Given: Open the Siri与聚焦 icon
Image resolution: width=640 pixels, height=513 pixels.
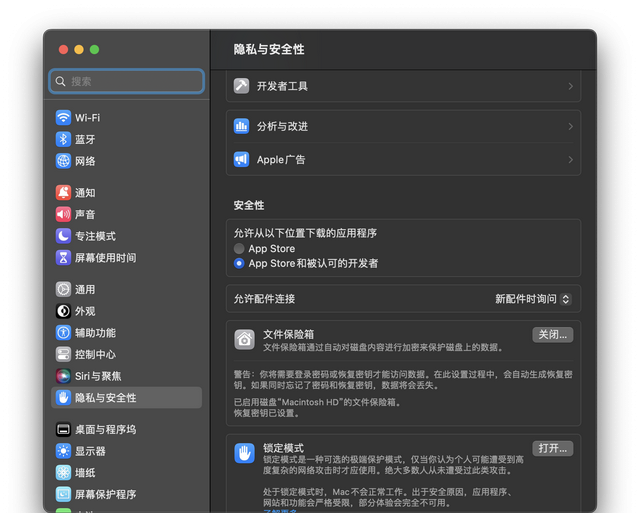Looking at the screenshot, I should click(x=63, y=376).
